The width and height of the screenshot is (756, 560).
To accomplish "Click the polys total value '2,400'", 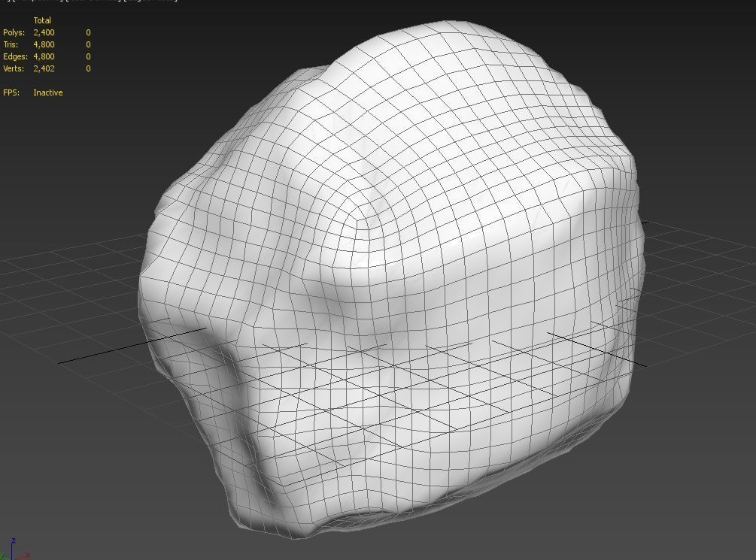I will [x=44, y=32].
